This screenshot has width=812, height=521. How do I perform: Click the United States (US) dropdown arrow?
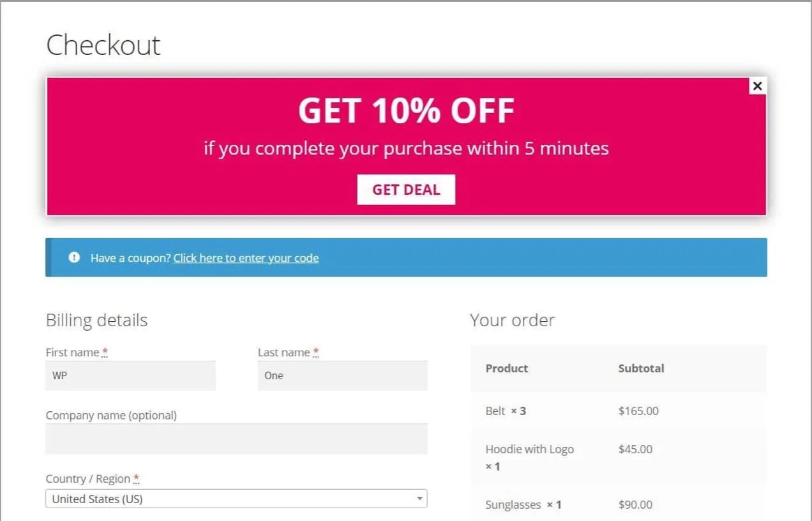pos(419,498)
